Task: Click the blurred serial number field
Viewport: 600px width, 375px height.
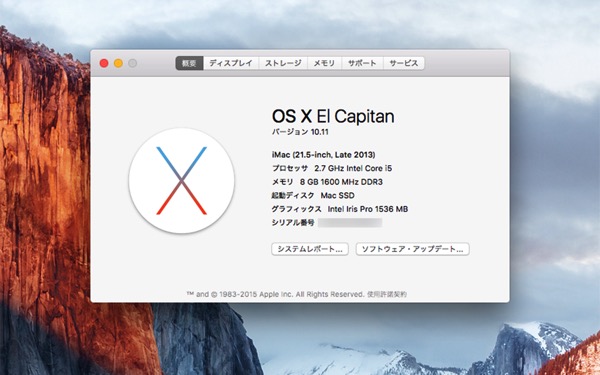Action: click(x=350, y=223)
